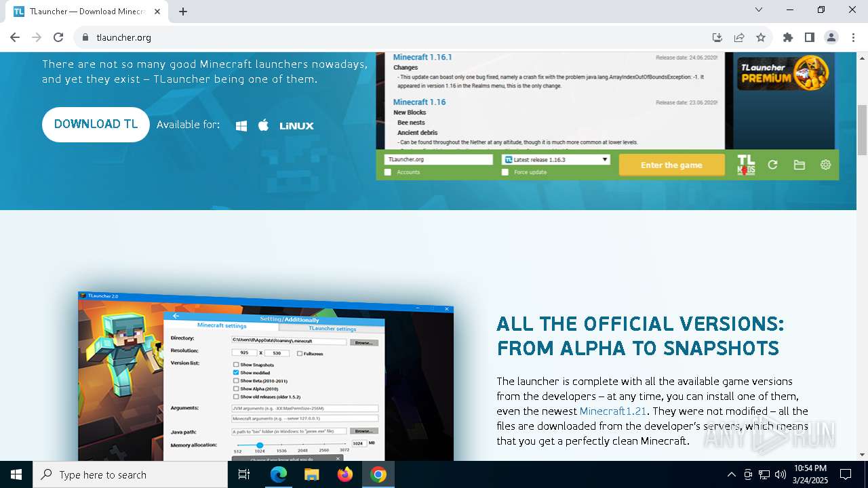Click the Enter the game button
Image resolution: width=868 pixels, height=488 pixels.
[x=671, y=165]
